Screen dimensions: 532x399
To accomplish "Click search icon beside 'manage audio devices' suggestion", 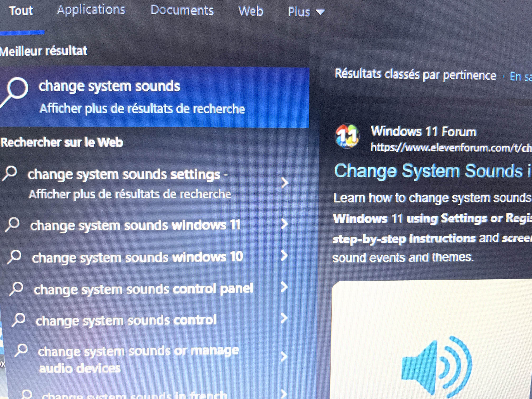I will coord(21,350).
